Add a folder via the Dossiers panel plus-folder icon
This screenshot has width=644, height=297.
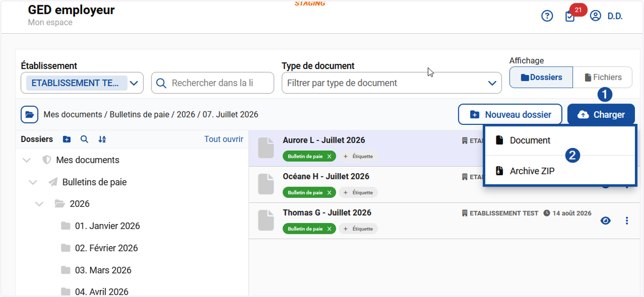(67, 139)
